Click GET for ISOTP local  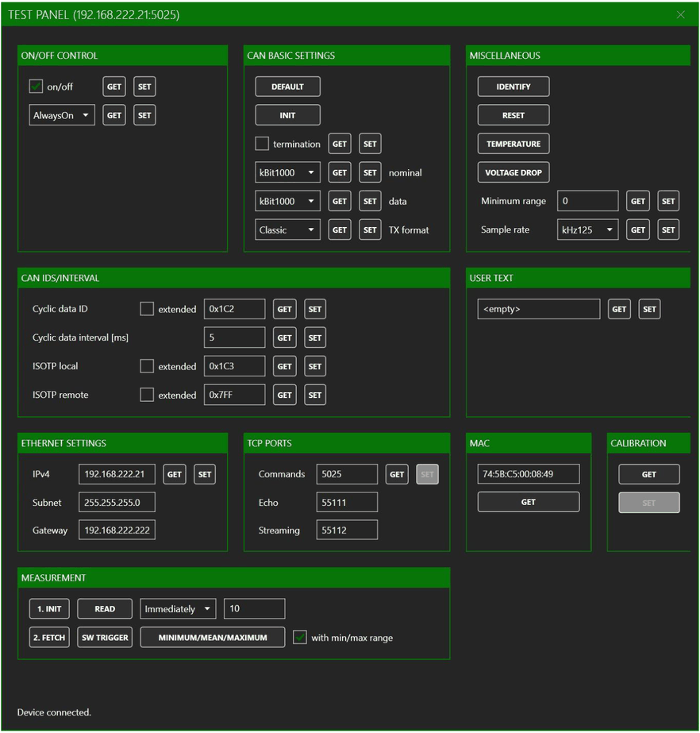coord(285,366)
